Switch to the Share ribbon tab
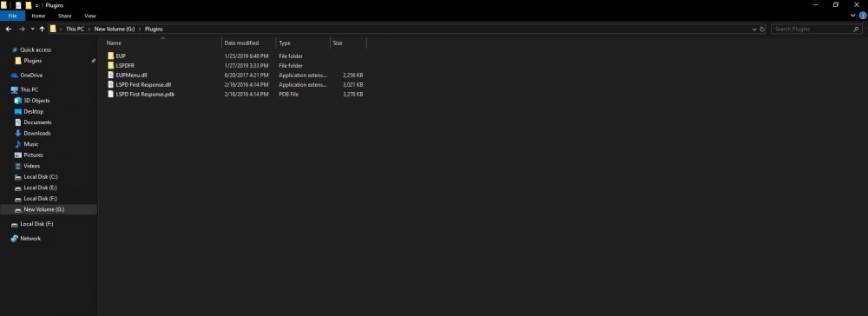Image resolution: width=868 pixels, height=316 pixels. tap(65, 16)
